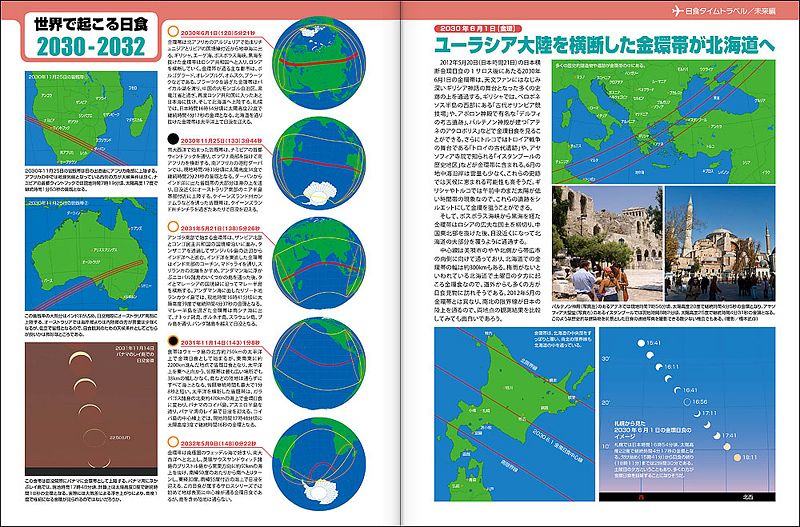This screenshot has width=800, height=527.
Task: Click the 2030-2032 year range title
Action: click(x=91, y=47)
